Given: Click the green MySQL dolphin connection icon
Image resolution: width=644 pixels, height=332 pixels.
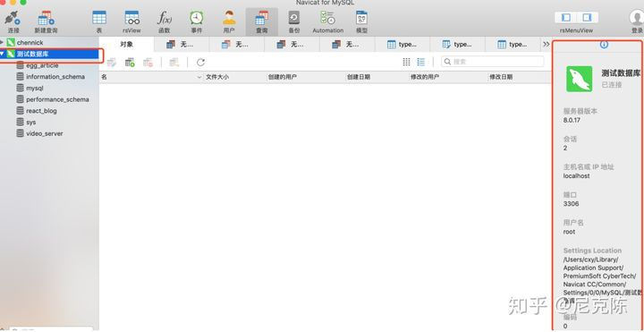Looking at the screenshot, I should pos(579,79).
